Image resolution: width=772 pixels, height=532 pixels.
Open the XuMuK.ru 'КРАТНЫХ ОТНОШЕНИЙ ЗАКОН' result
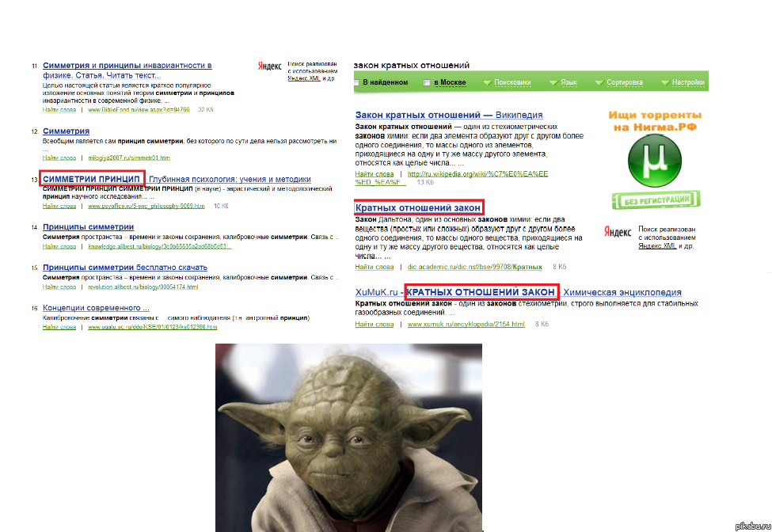481,292
